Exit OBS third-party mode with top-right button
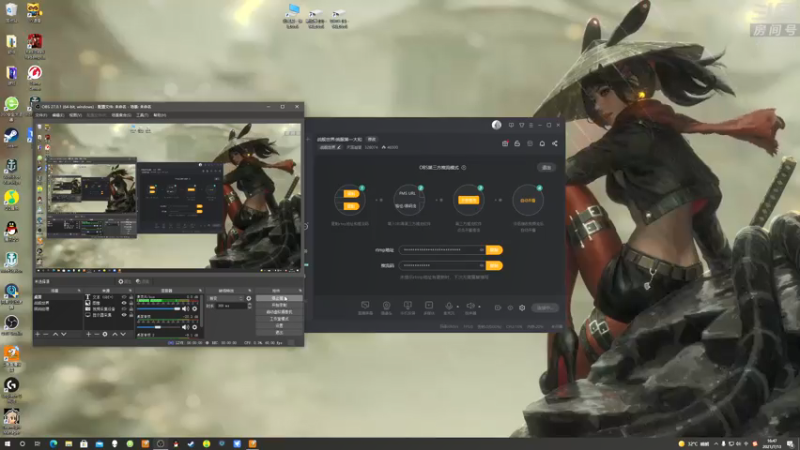Viewport: 800px width, 450px height. (546, 167)
